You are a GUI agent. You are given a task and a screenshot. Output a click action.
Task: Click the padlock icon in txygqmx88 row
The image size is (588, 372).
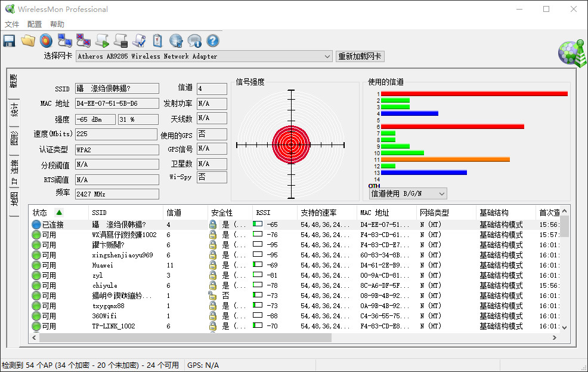(213, 306)
